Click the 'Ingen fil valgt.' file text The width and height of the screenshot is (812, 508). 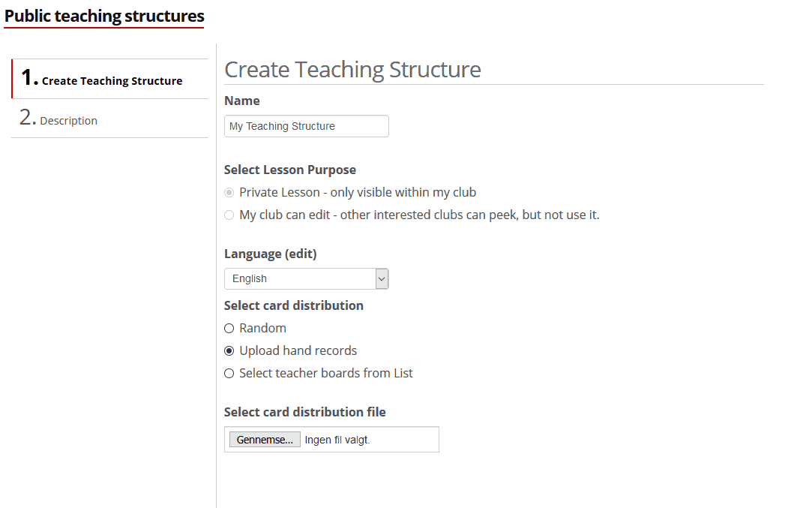[337, 440]
